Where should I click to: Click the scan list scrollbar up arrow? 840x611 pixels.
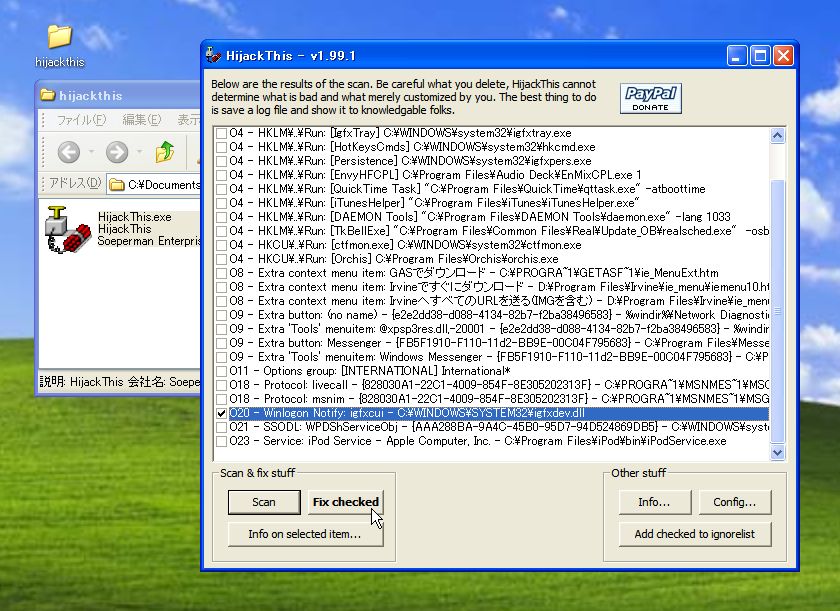coord(777,135)
